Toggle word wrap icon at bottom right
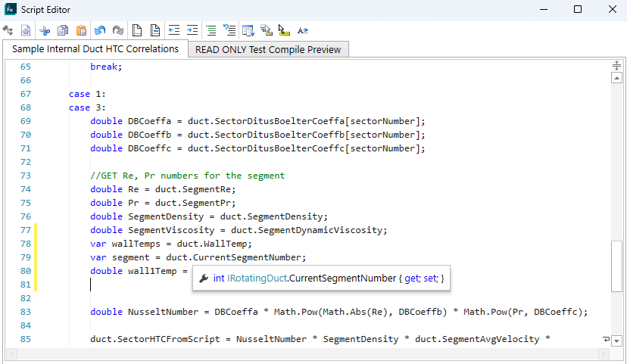 (x=607, y=340)
